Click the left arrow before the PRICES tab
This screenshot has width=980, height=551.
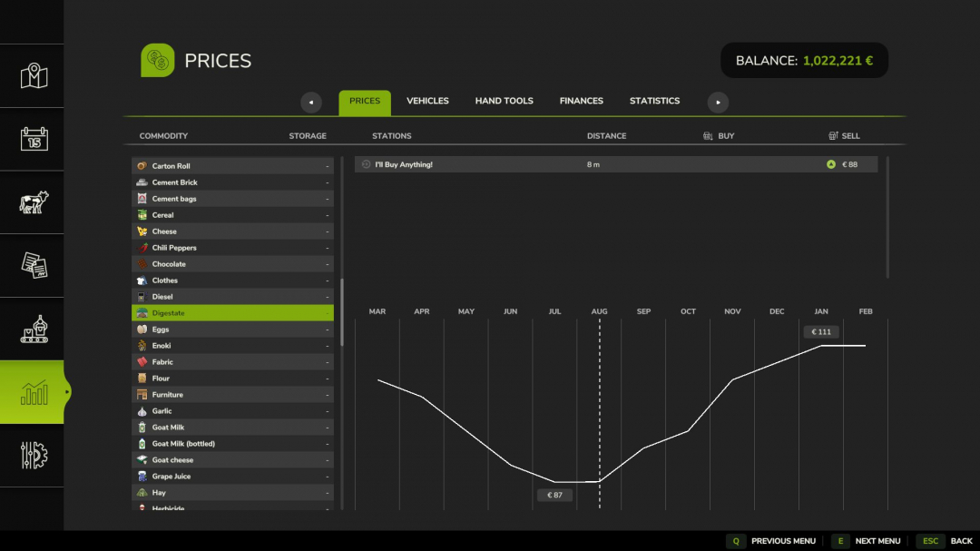[x=311, y=102]
